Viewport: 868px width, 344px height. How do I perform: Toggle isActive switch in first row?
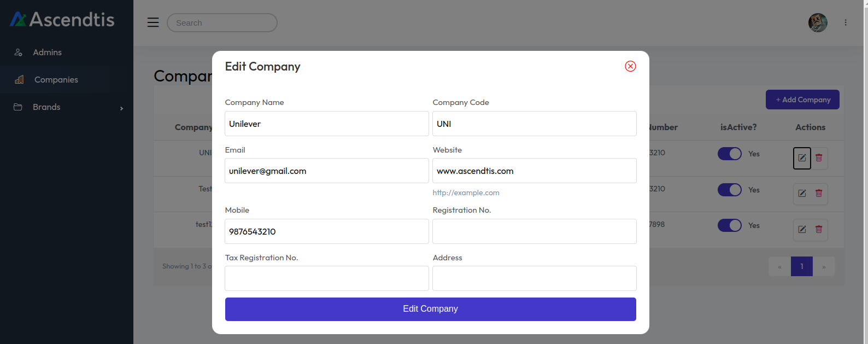tap(729, 154)
